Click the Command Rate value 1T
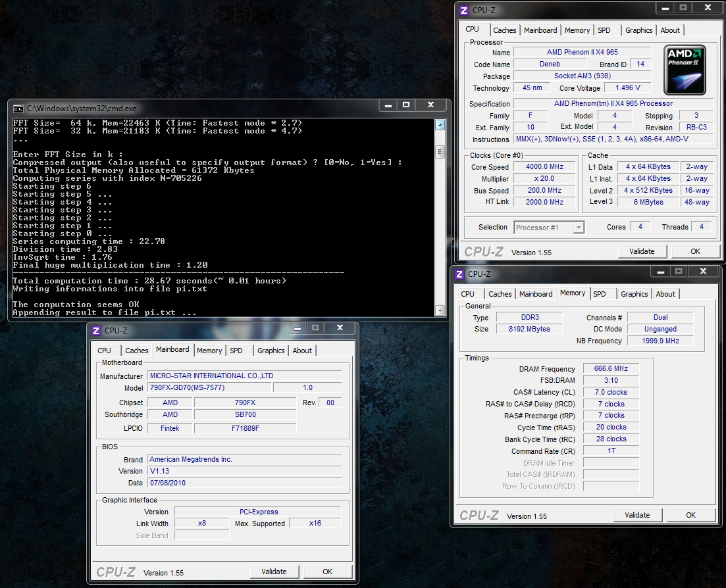The width and height of the screenshot is (726, 588). [611, 451]
